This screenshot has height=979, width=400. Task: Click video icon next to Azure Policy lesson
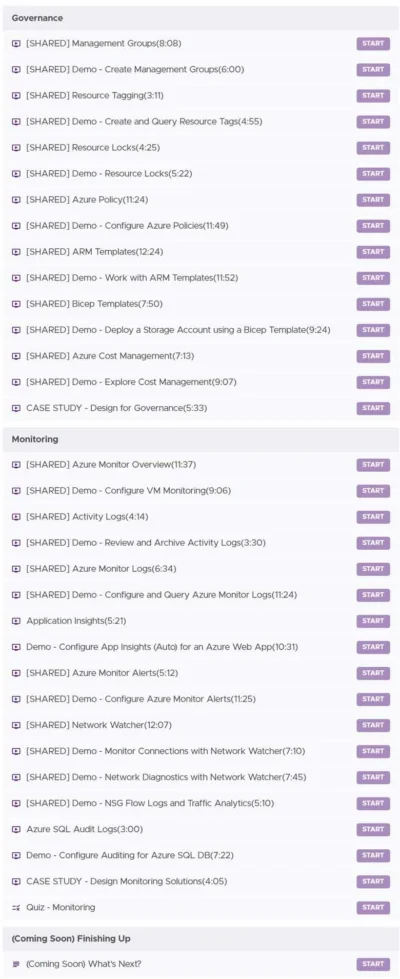pyautogui.click(x=16, y=200)
